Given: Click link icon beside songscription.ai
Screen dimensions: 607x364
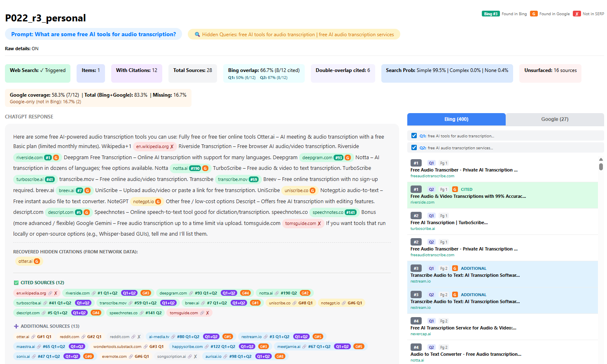Looking at the screenshot, I should click(x=190, y=357).
